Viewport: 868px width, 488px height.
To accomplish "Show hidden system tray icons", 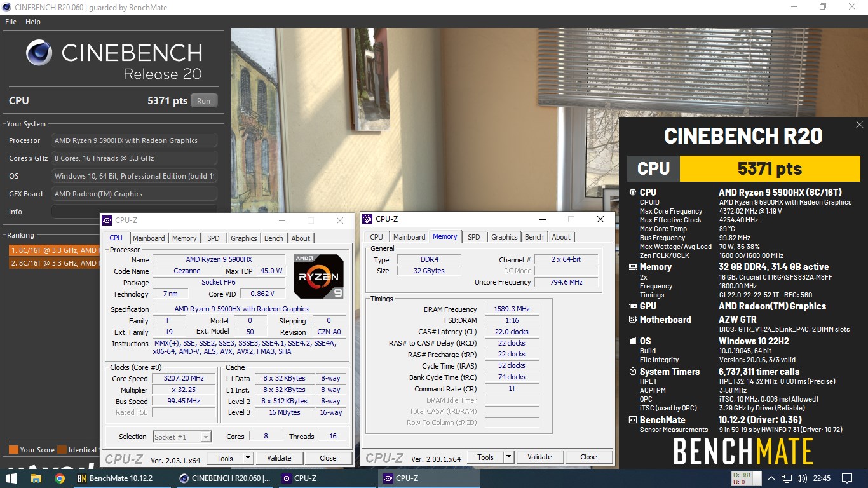I will click(771, 478).
